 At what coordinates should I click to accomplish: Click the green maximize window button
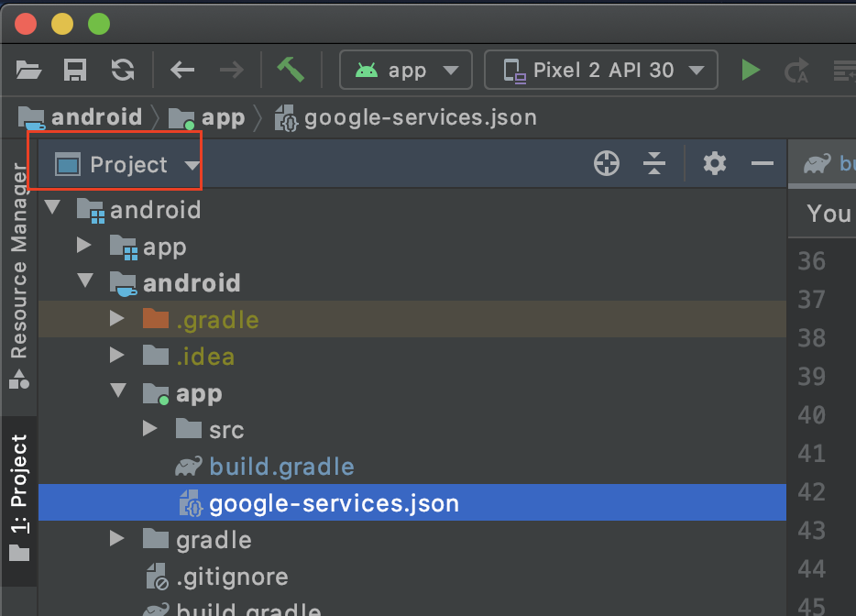tap(99, 24)
